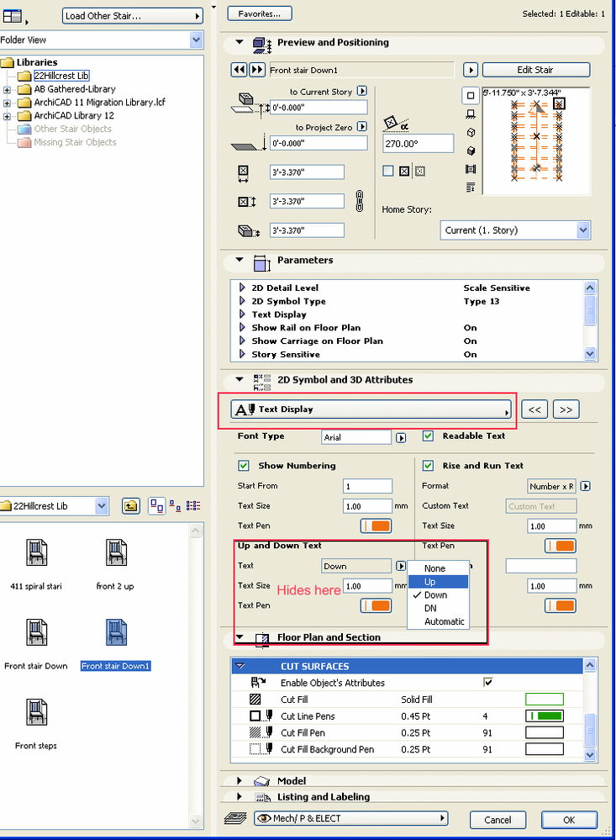Click the next selected element double-arrow icon
The height and width of the screenshot is (840, 616).
[257, 70]
